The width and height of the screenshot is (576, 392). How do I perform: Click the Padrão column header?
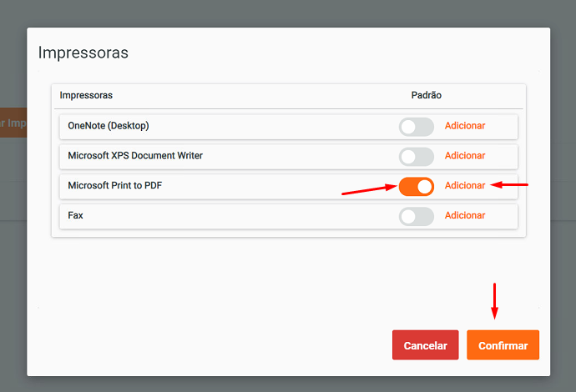[426, 95]
